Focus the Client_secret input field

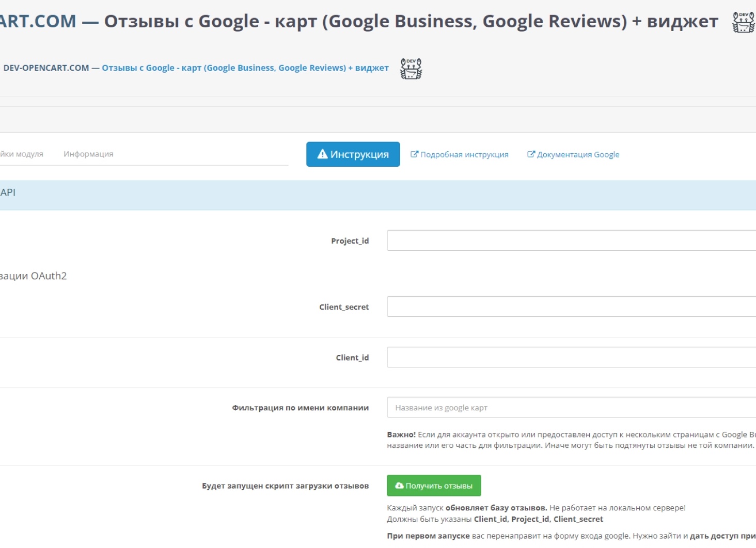coord(571,307)
